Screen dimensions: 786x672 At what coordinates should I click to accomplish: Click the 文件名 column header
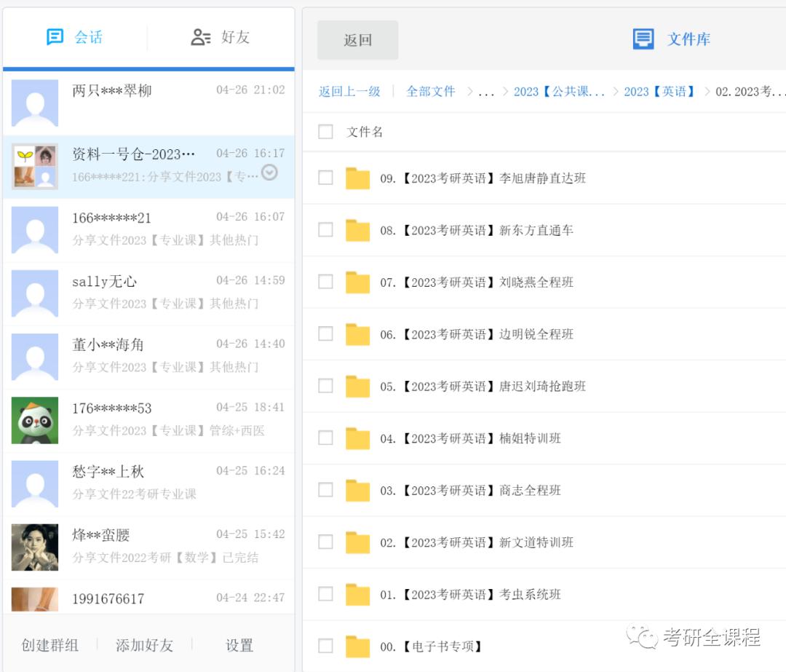click(365, 132)
